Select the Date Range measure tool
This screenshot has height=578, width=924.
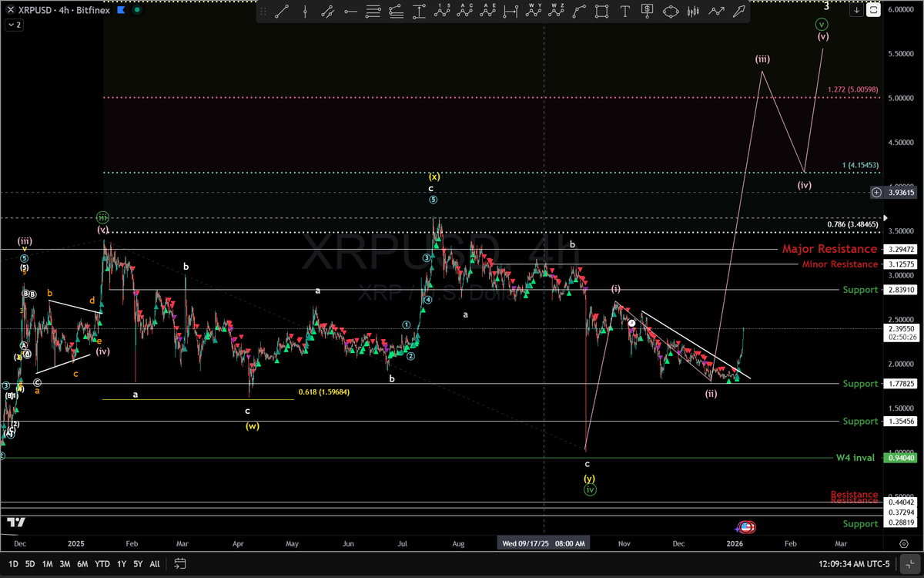tap(511, 12)
